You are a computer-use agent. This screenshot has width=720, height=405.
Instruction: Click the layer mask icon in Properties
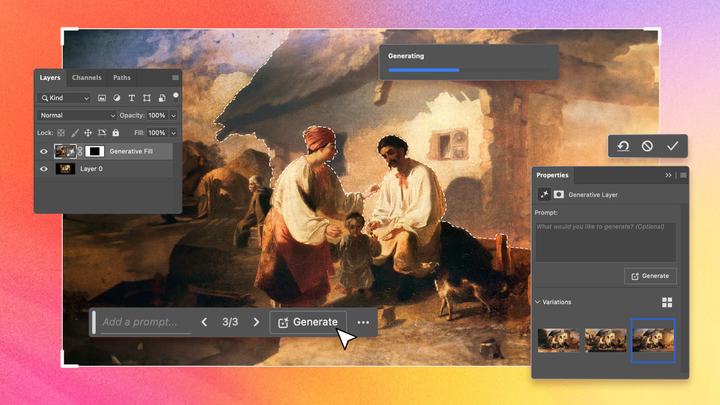tap(559, 194)
